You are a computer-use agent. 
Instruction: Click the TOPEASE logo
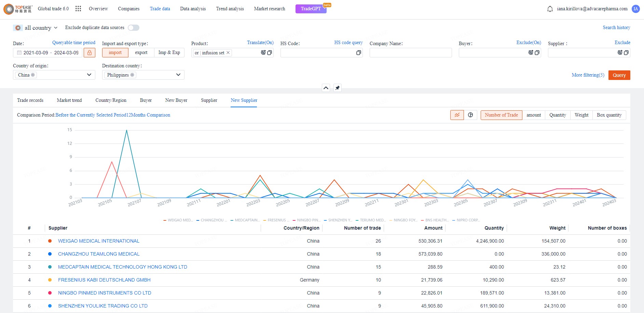click(x=18, y=9)
